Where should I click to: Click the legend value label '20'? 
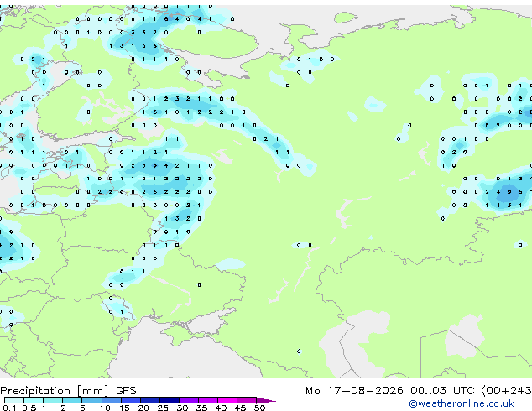(x=143, y=408)
